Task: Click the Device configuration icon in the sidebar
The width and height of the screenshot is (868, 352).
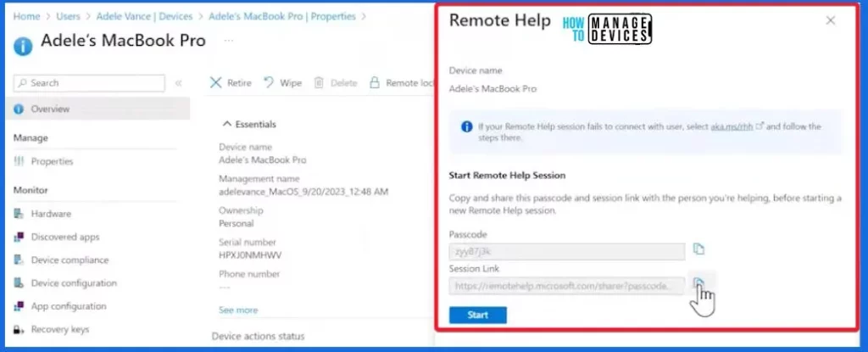Action: pos(19,282)
